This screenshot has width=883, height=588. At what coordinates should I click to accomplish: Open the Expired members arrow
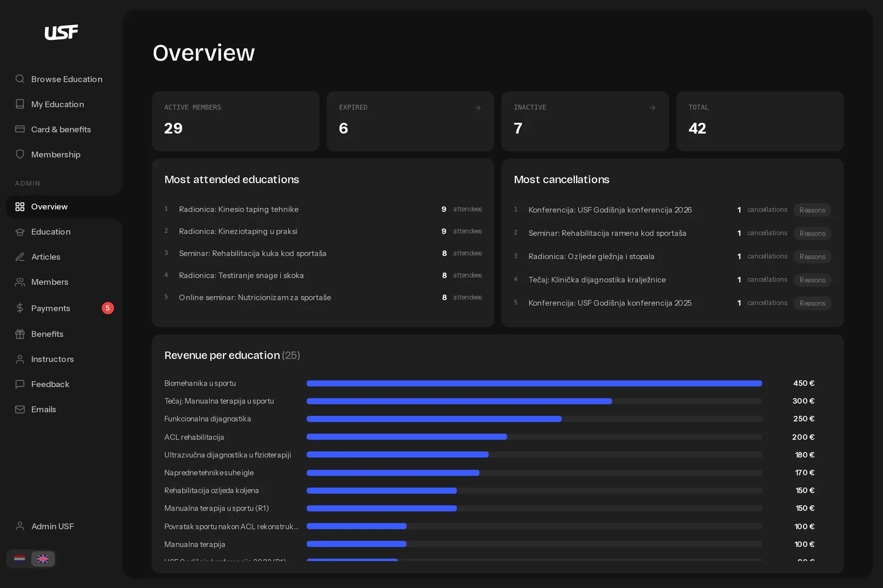tap(477, 108)
